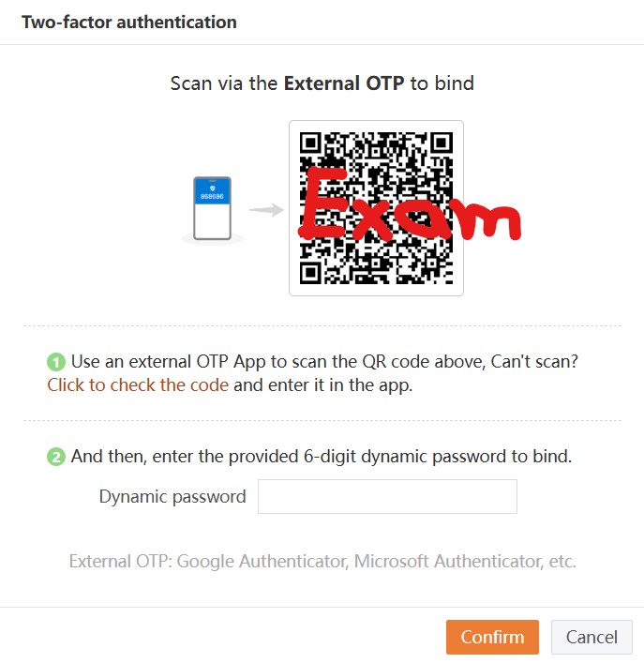Screen dimensions: 644x663
Task: Click the gray Google Authenticator hint text
Action: coord(322,562)
